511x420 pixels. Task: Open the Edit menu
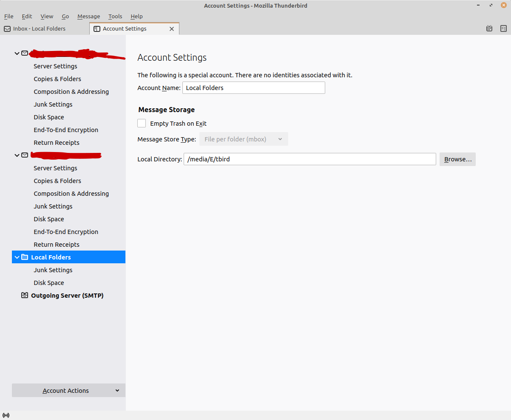click(27, 16)
